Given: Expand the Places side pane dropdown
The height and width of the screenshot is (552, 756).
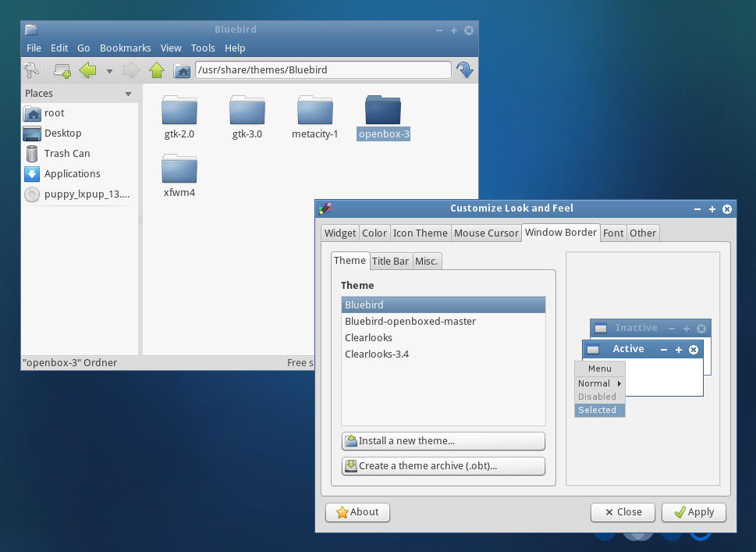Looking at the screenshot, I should coord(128,94).
